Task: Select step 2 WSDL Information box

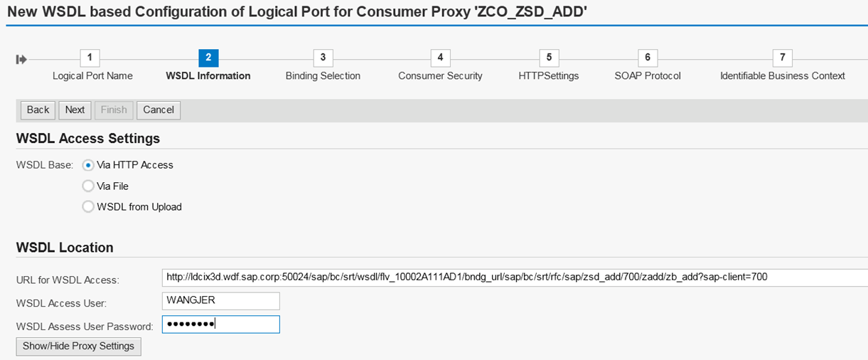Action: click(208, 58)
